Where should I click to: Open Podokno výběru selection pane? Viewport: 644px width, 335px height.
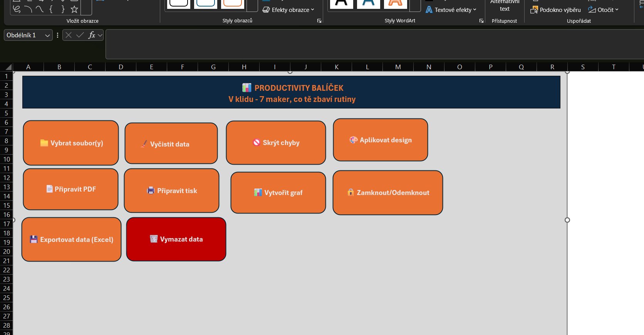coord(555,10)
